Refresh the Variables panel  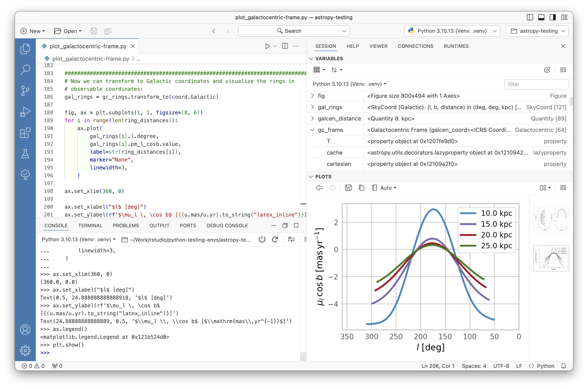point(547,70)
